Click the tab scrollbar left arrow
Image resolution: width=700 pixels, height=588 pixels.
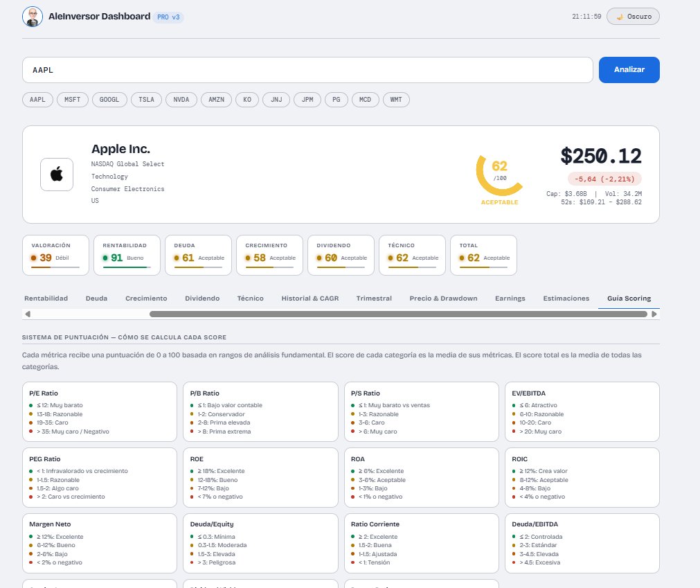click(28, 314)
